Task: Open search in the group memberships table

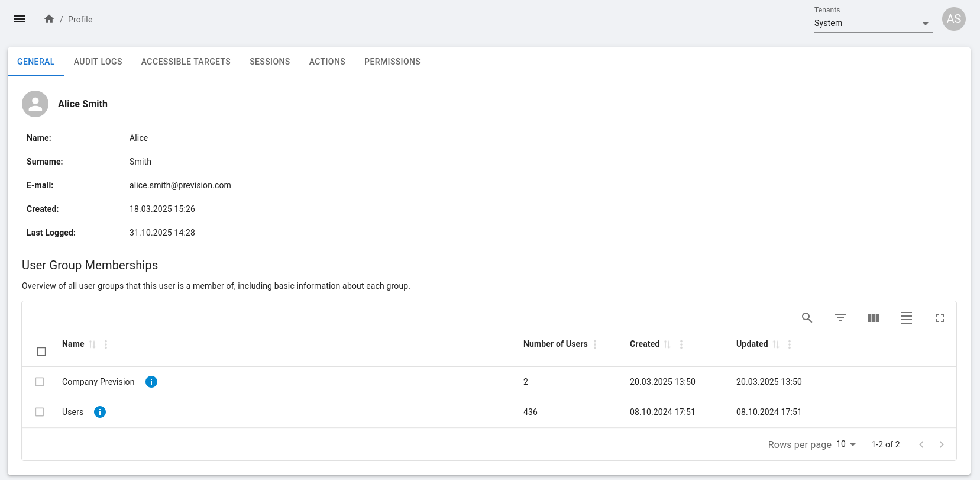Action: tap(807, 318)
